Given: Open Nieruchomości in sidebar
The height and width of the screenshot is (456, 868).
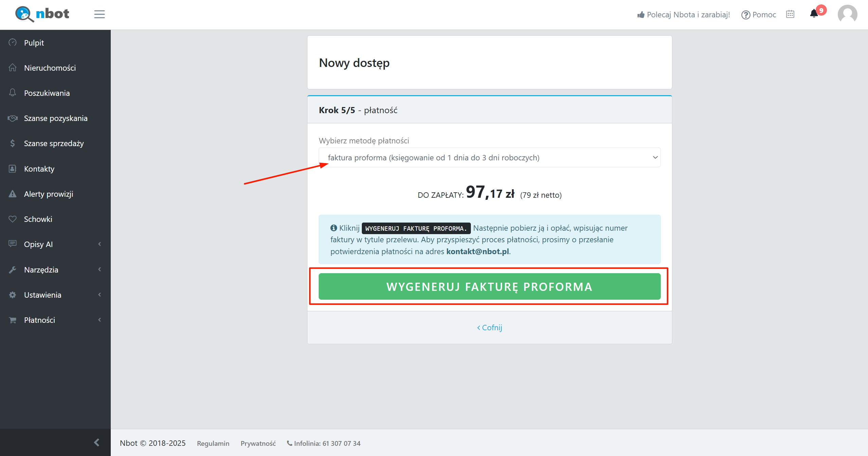Looking at the screenshot, I should (x=50, y=68).
